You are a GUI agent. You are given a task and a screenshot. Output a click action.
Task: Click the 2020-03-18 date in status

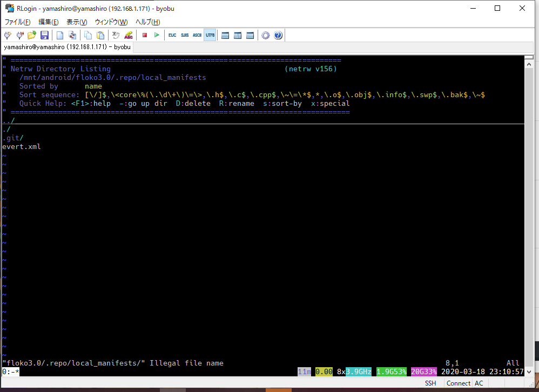[x=463, y=371]
